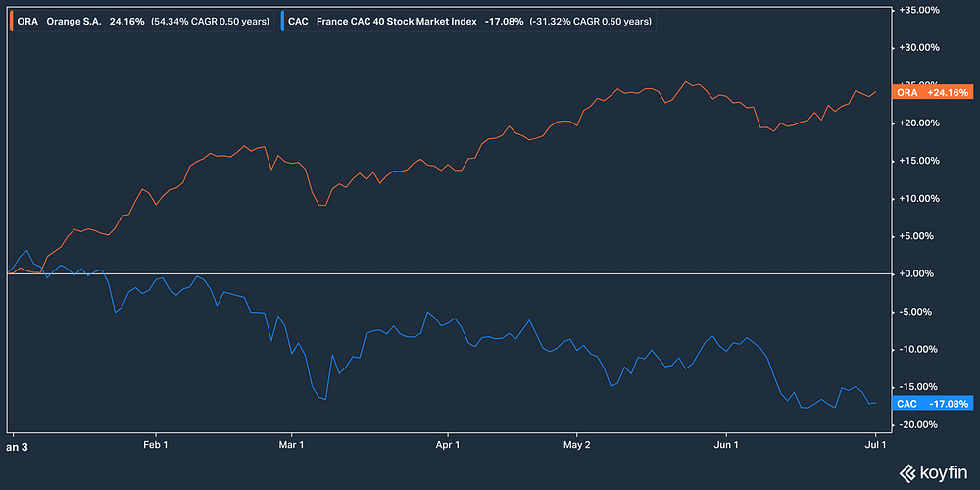Click the +10.00% axis value

click(x=920, y=199)
